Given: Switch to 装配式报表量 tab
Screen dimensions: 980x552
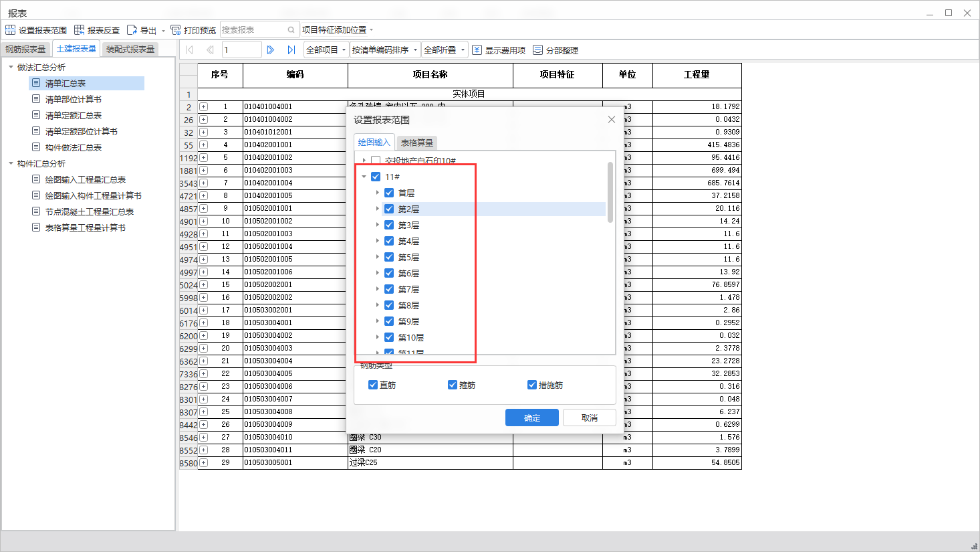Looking at the screenshot, I should 130,50.
